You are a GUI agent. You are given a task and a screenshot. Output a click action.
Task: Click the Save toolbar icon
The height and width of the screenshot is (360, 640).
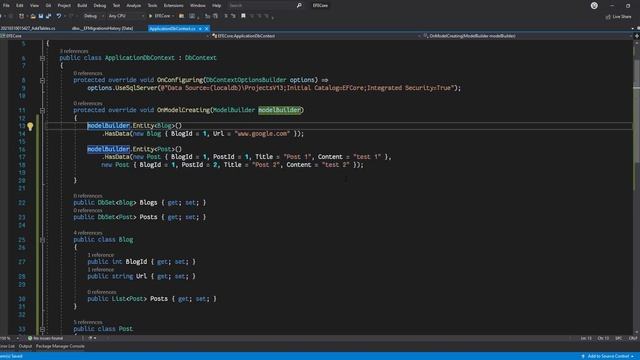point(41,16)
